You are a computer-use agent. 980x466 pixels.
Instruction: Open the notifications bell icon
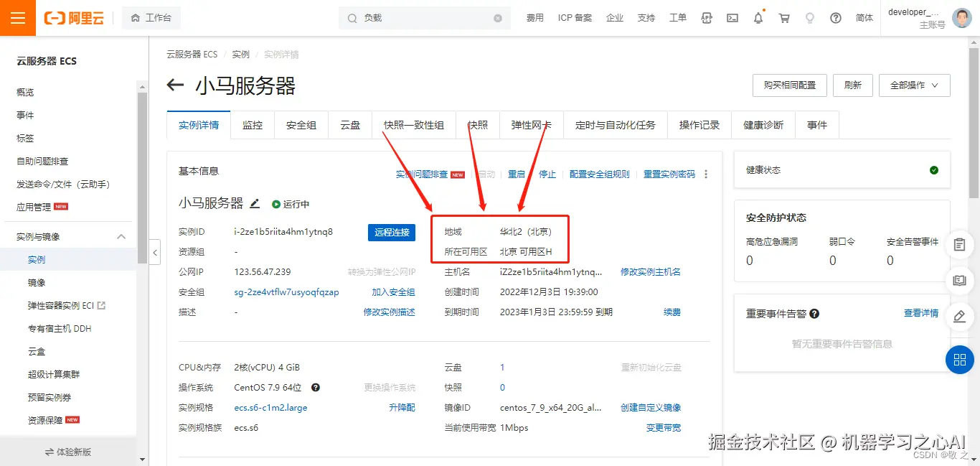pos(758,17)
